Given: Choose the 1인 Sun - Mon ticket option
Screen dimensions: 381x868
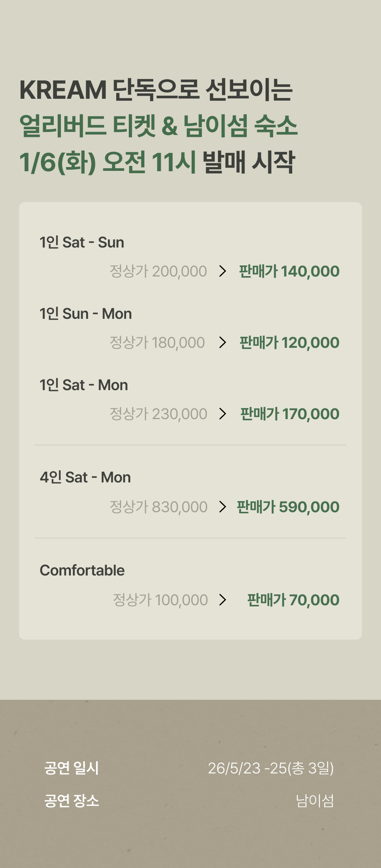Looking at the screenshot, I should point(86,314).
